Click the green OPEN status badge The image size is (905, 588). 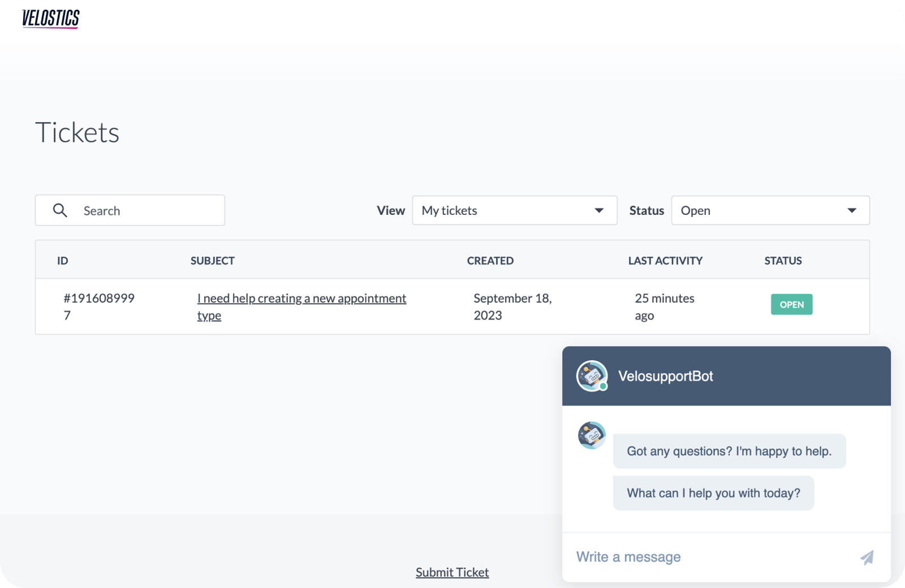click(791, 304)
